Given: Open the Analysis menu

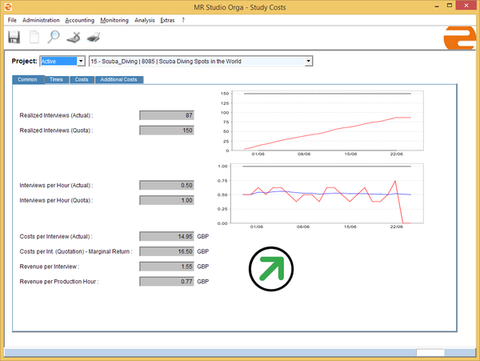Looking at the screenshot, I should 145,20.
